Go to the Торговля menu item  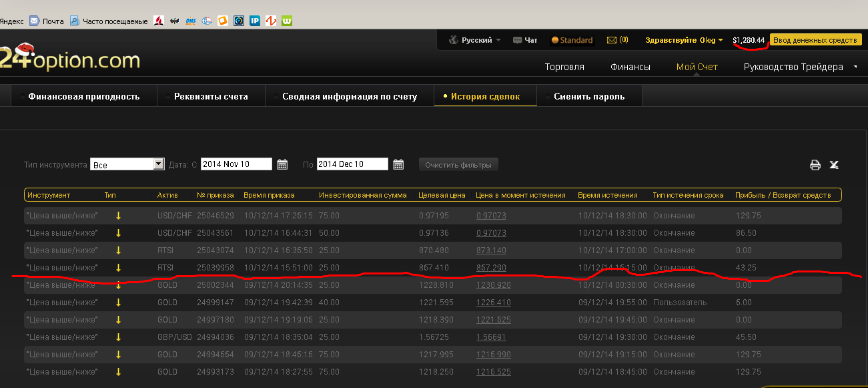click(x=564, y=67)
